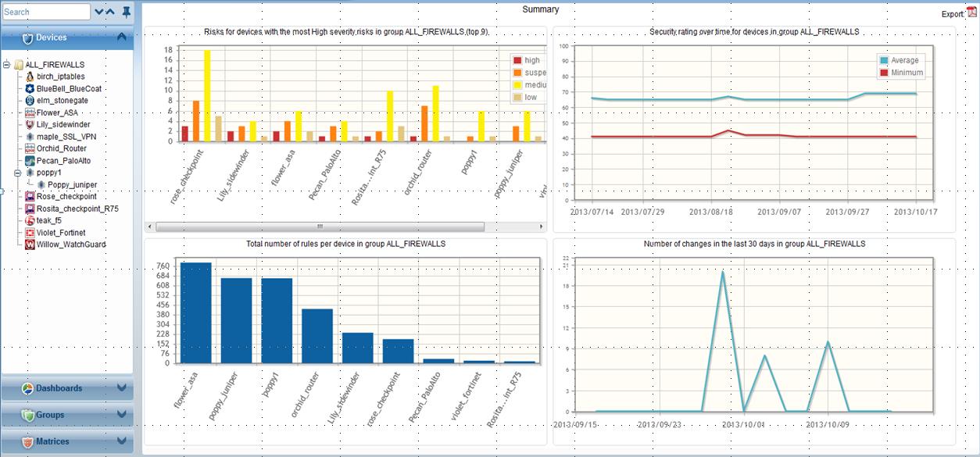Collapse the ALL_FIREWALLS tree node
This screenshot has width=980, height=457.
point(7,65)
